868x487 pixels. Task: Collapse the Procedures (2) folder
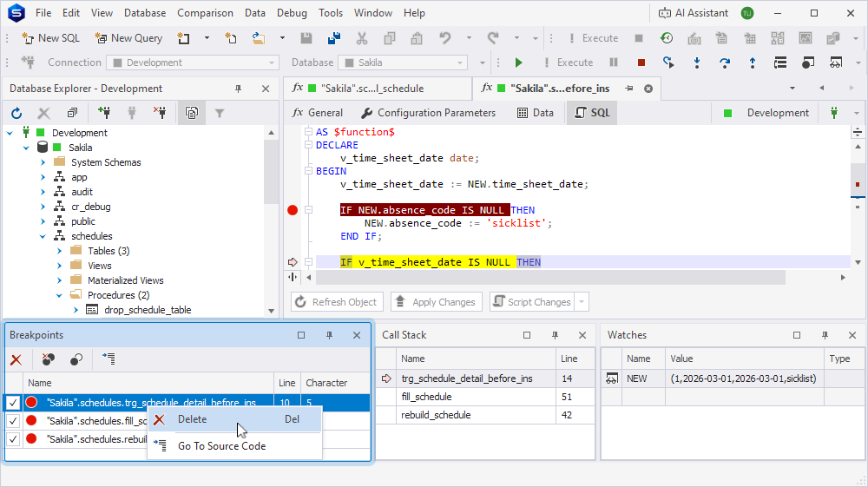click(59, 295)
